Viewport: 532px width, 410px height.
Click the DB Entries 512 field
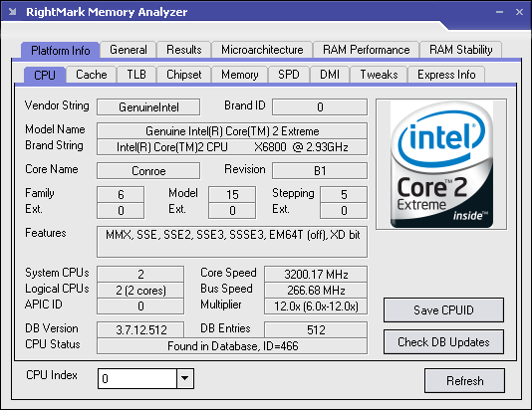316,329
